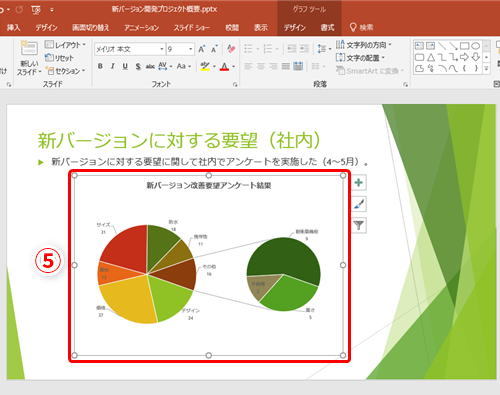Image resolution: width=500 pixels, height=395 pixels.
Task: Open the font color dropdown arrow
Action: (x=234, y=66)
